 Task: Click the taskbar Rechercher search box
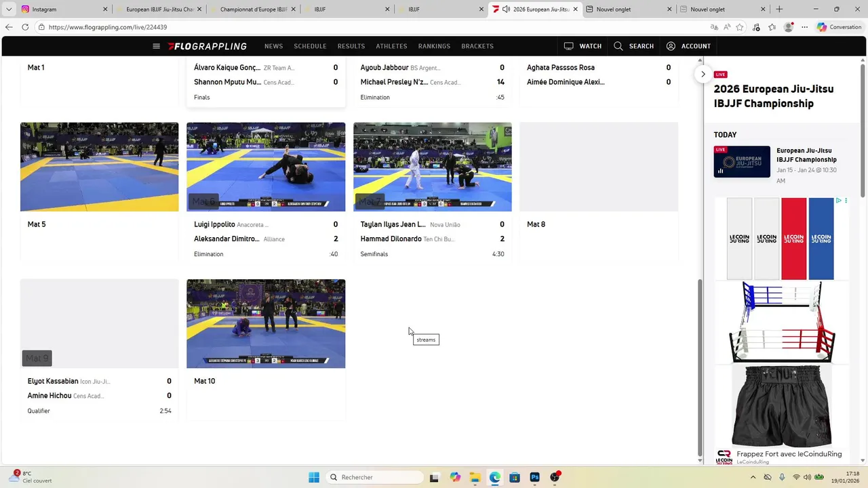coord(376,477)
